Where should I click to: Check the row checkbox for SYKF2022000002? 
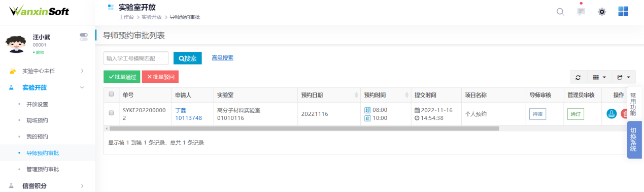(x=111, y=113)
